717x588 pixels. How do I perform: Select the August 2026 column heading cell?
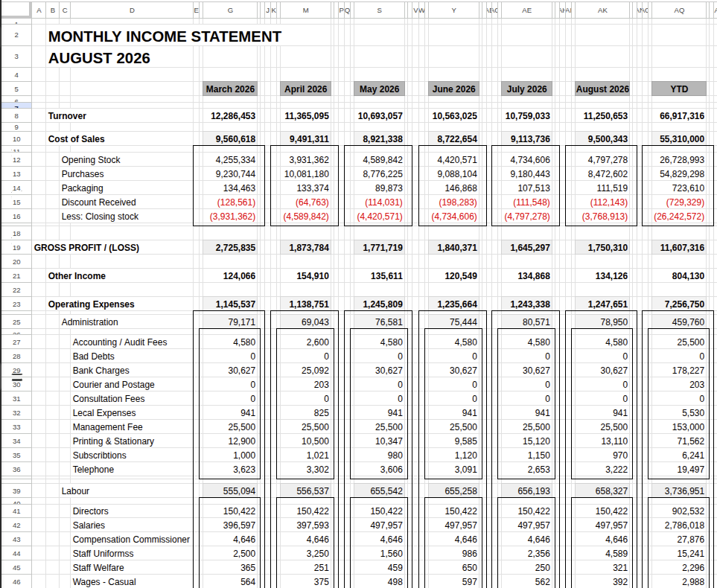(602, 89)
